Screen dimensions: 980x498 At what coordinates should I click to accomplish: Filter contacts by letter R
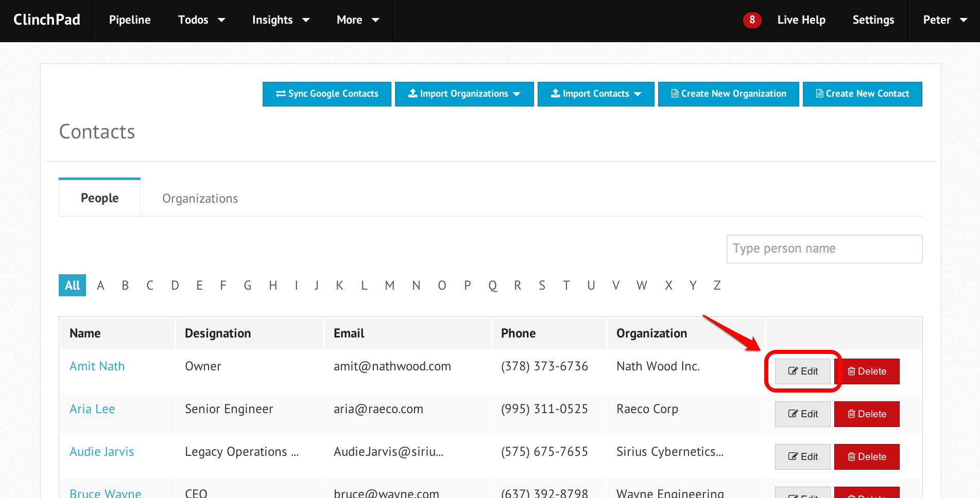(x=518, y=286)
